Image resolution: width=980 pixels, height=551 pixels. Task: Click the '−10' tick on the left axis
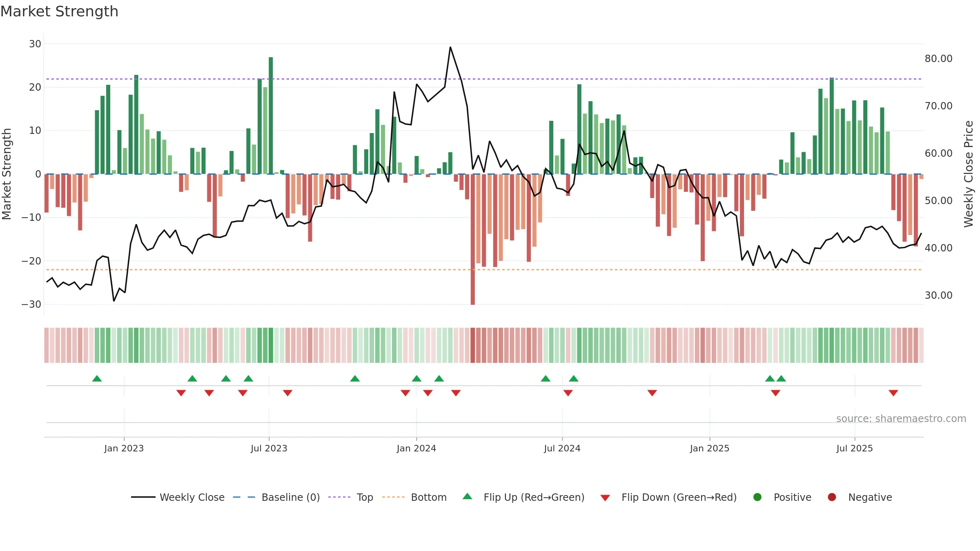31,218
